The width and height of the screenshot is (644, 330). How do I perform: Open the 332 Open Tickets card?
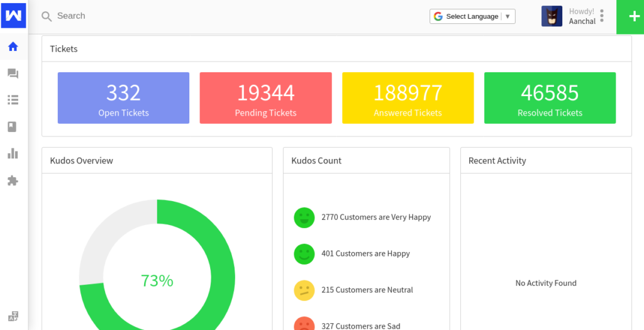(x=123, y=98)
